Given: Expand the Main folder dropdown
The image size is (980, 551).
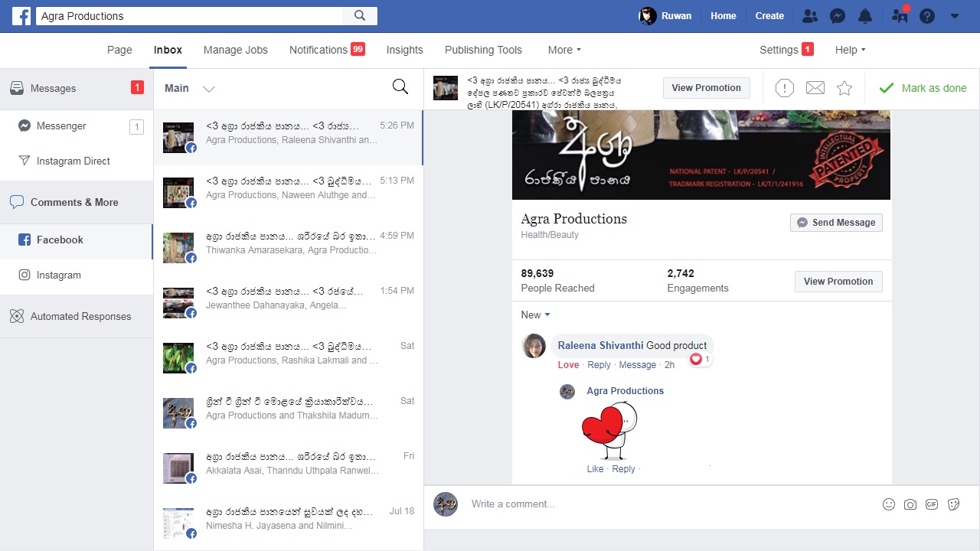Looking at the screenshot, I should coord(190,88).
